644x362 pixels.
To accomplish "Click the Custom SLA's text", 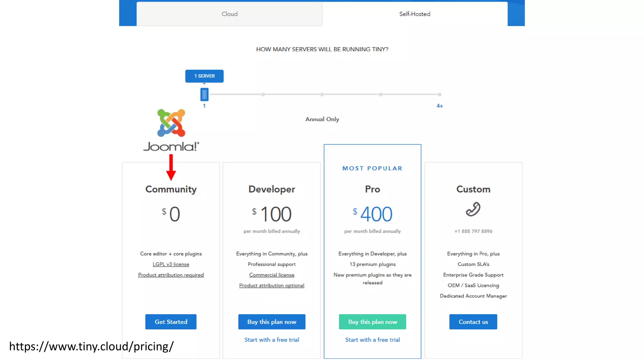I will pyautogui.click(x=473, y=264).
